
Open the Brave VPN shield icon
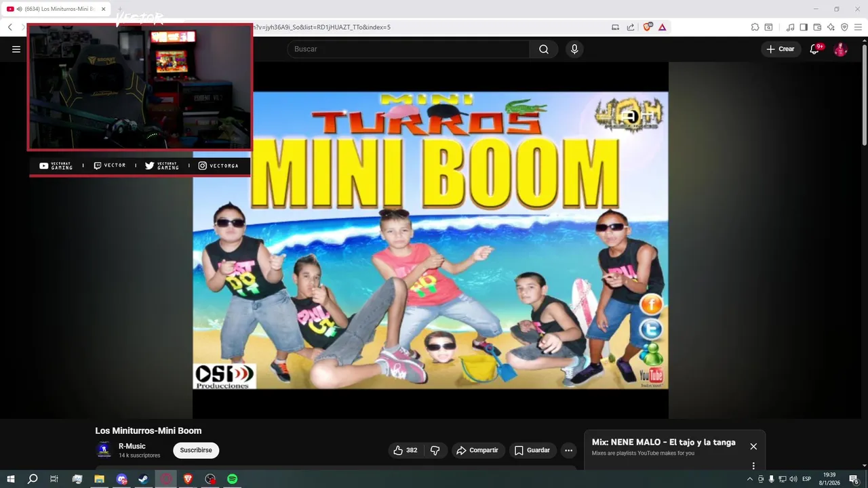[844, 27]
